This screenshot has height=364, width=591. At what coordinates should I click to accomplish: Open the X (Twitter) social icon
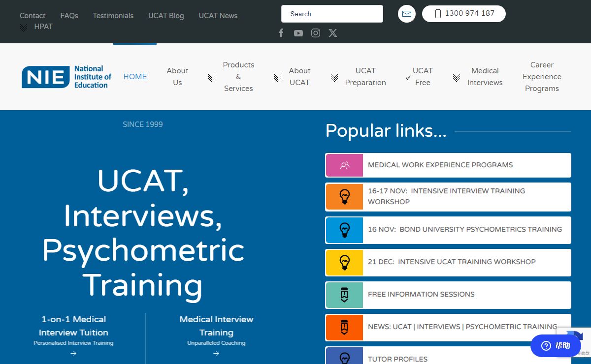coord(333,33)
